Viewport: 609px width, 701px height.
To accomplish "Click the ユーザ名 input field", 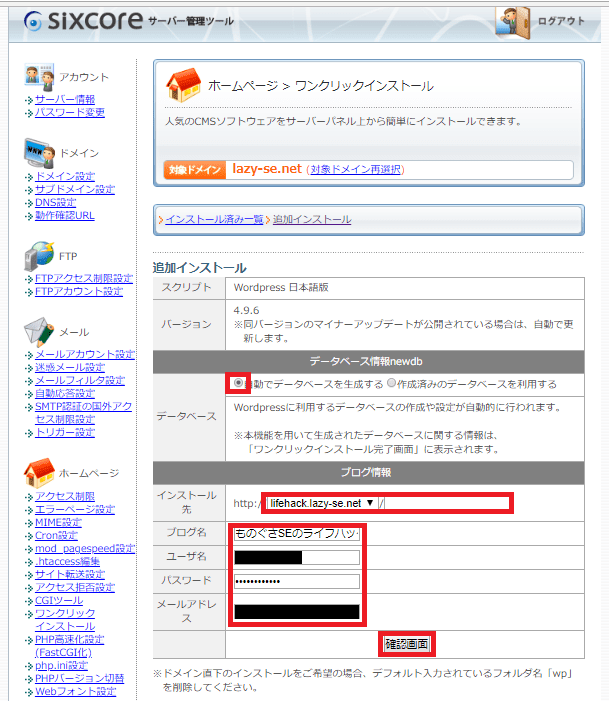I will (x=297, y=557).
